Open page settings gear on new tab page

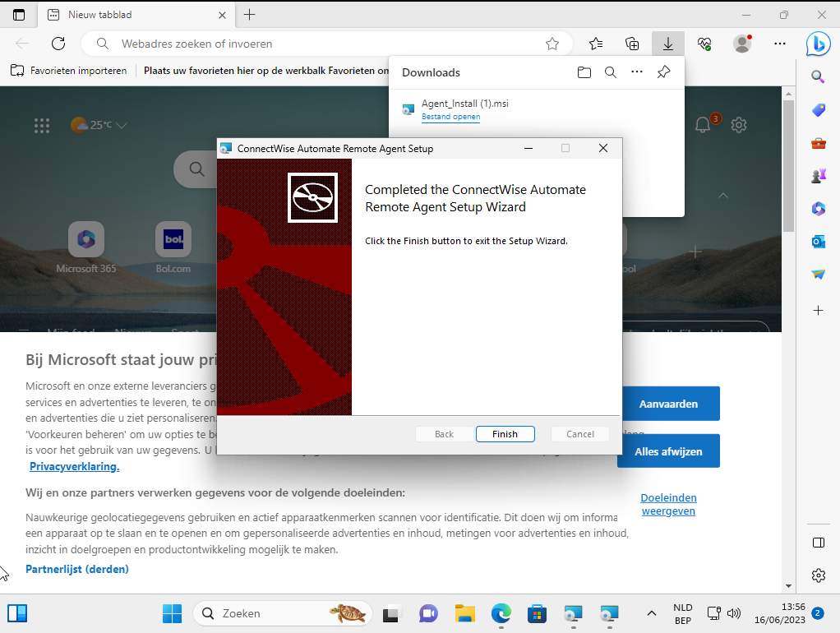tap(739, 125)
